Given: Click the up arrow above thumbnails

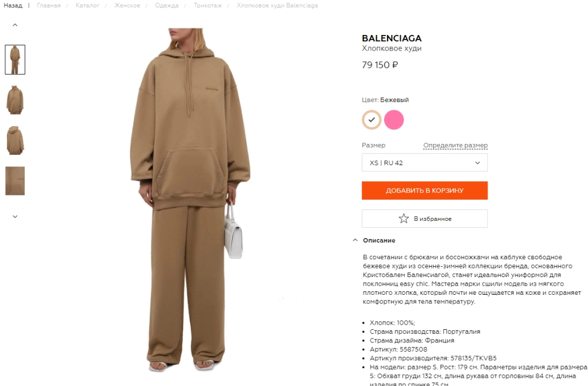Looking at the screenshot, I should [x=15, y=25].
